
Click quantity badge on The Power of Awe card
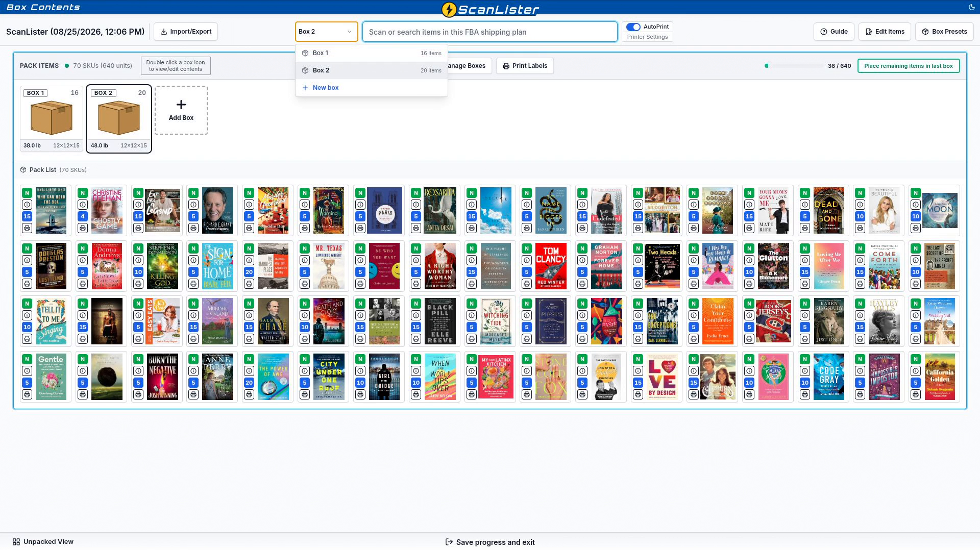pos(249,383)
